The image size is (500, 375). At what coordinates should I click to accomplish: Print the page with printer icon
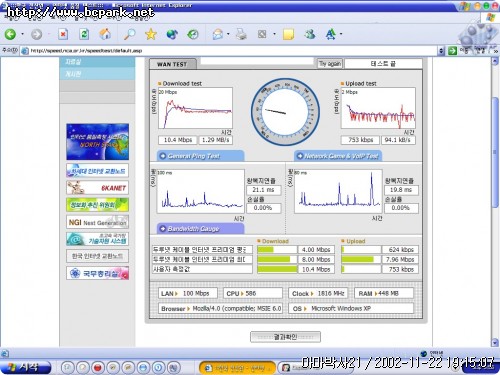click(x=241, y=34)
